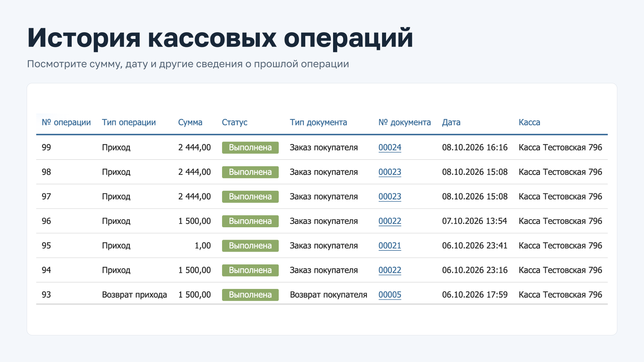This screenshot has width=644, height=362.
Task: Click the 'Тип операции' column header
Action: 129,122
